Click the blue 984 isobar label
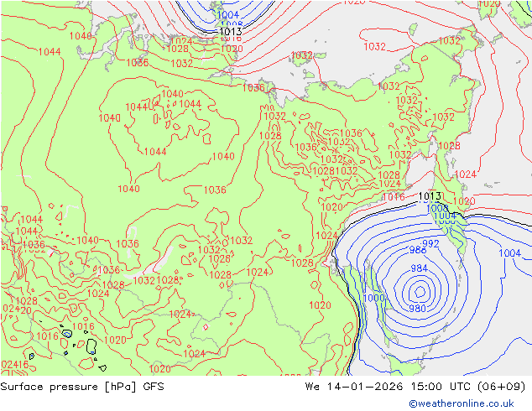Screen dimensions: 532x411 point(419,268)
